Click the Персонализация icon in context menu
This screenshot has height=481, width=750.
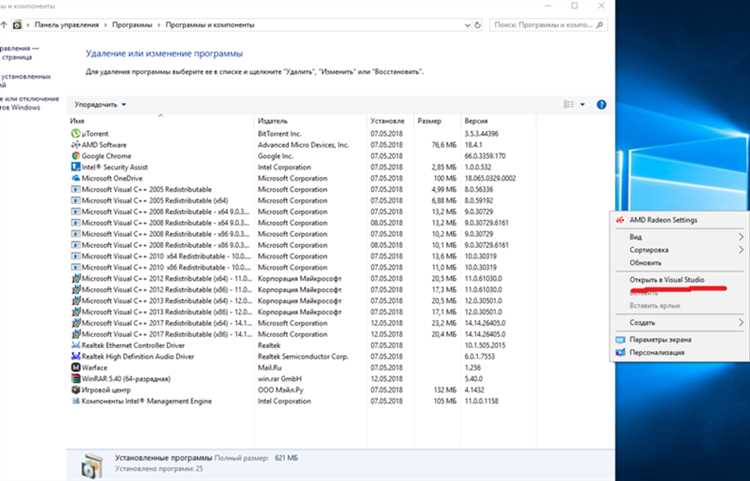click(621, 353)
